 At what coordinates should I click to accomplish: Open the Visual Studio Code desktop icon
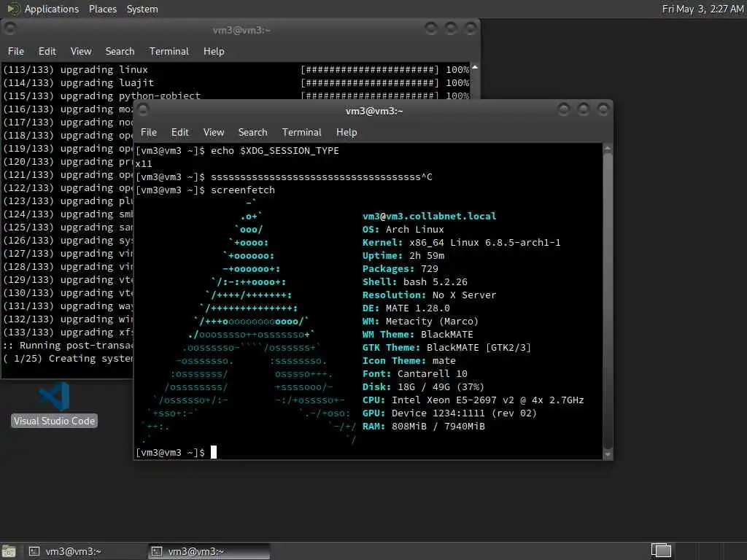tap(54, 404)
